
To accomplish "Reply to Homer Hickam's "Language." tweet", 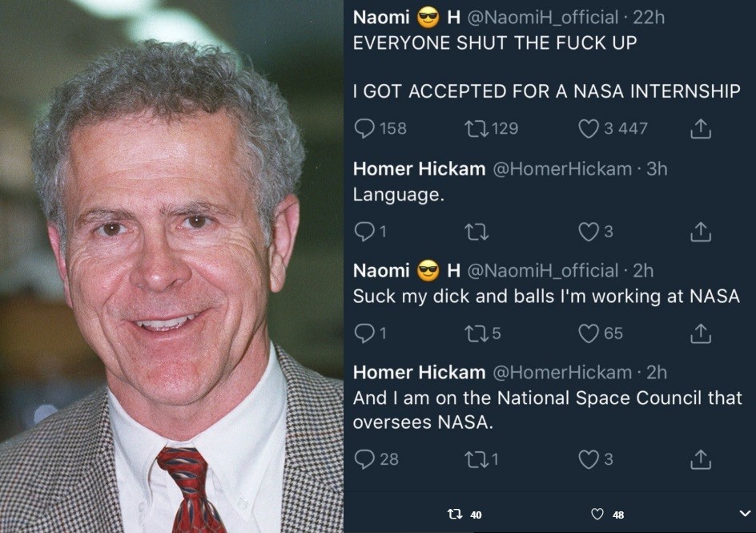I will (x=364, y=232).
